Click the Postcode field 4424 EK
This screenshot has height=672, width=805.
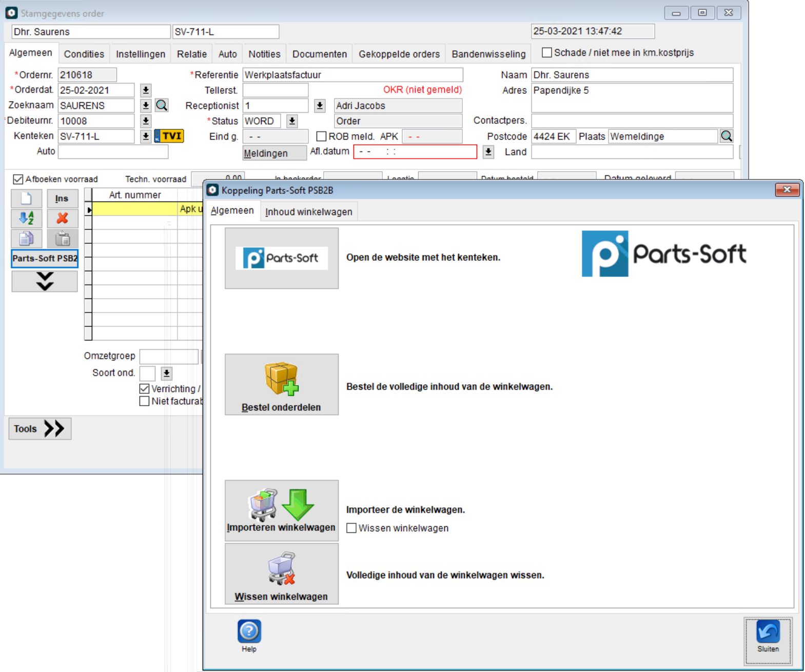[x=554, y=136]
